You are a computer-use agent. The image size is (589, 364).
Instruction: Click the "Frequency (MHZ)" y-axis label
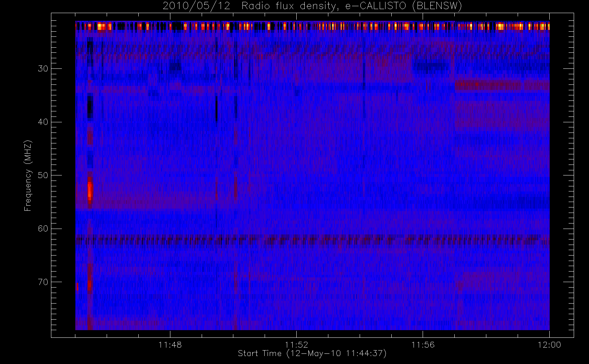coord(28,175)
